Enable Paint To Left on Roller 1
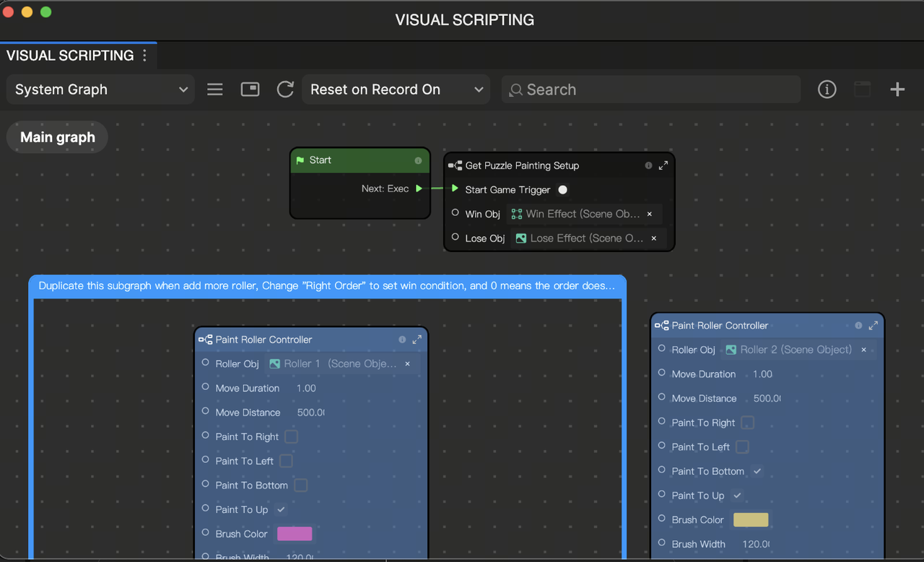Screen dimensions: 924x562 coord(286,461)
